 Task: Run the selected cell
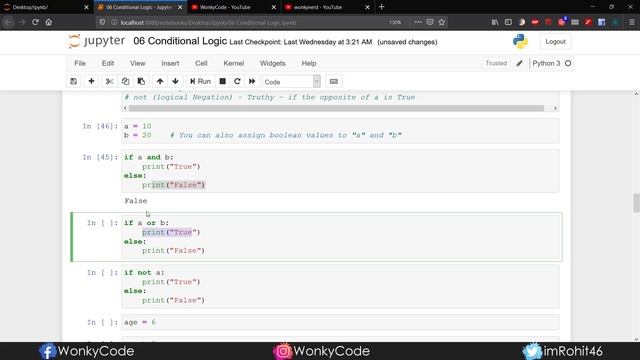200,81
